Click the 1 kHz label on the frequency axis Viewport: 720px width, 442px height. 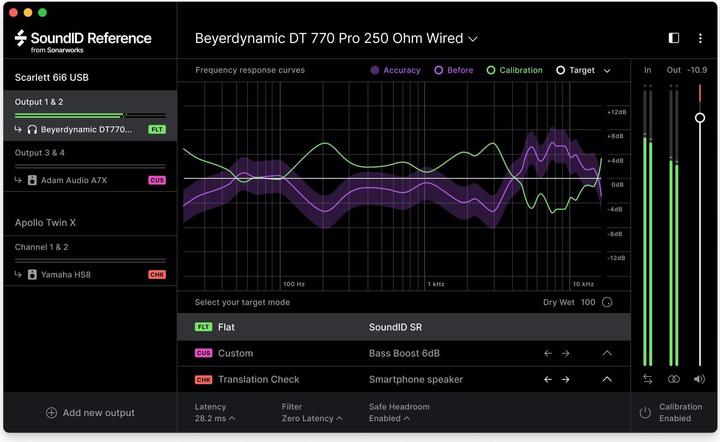tap(436, 284)
